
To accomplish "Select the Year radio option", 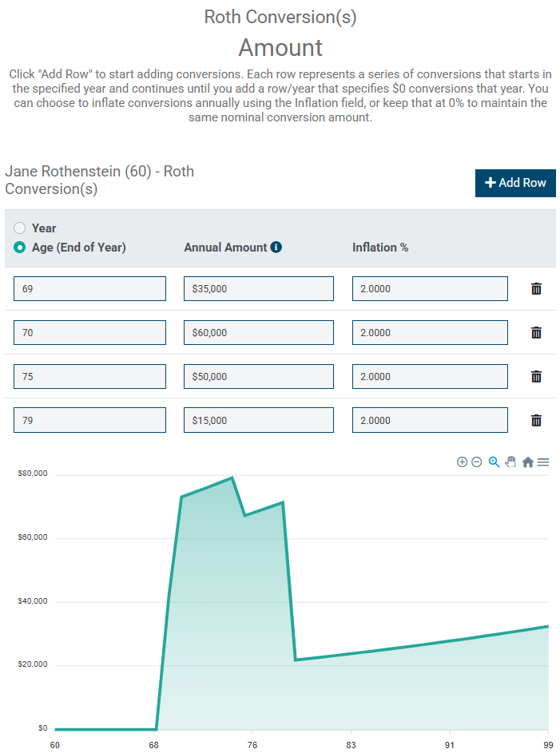I will (19, 228).
